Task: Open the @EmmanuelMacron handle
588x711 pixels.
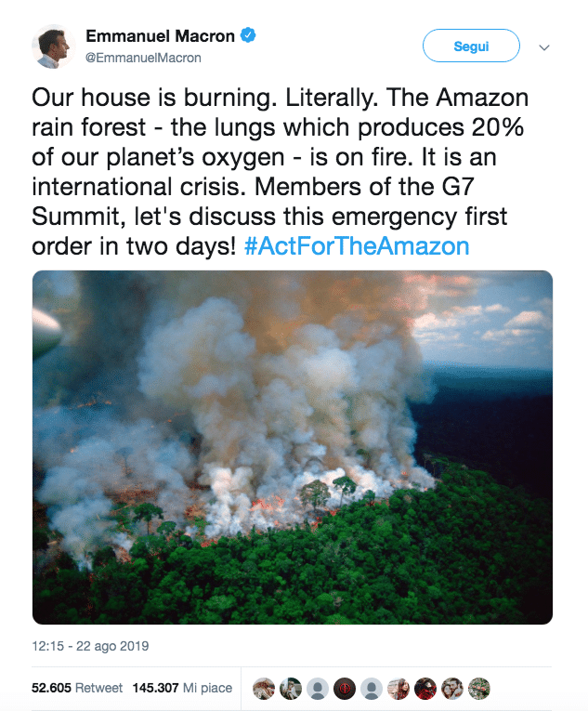Action: [143, 58]
